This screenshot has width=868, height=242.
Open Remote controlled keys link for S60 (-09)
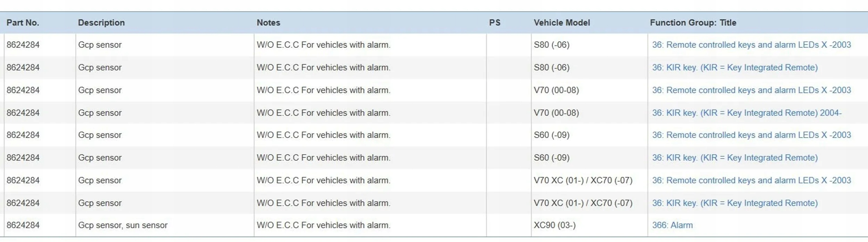point(751,135)
